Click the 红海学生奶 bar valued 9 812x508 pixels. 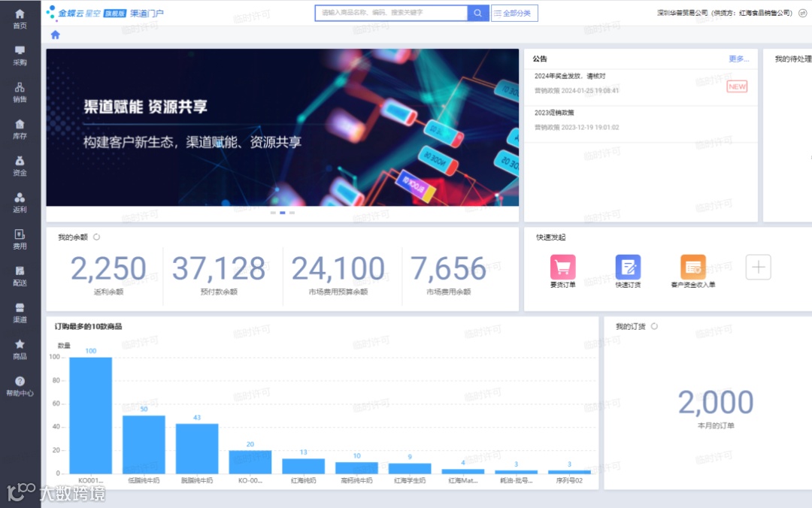(x=410, y=468)
